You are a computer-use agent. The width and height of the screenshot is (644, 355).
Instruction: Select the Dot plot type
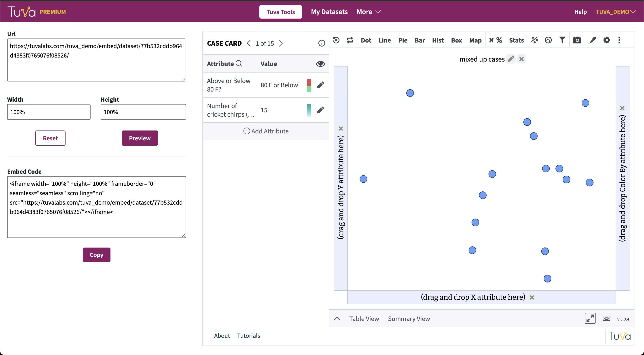click(366, 40)
